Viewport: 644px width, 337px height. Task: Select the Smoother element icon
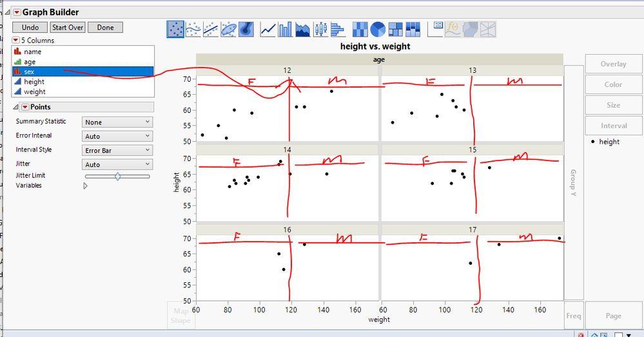click(193, 30)
